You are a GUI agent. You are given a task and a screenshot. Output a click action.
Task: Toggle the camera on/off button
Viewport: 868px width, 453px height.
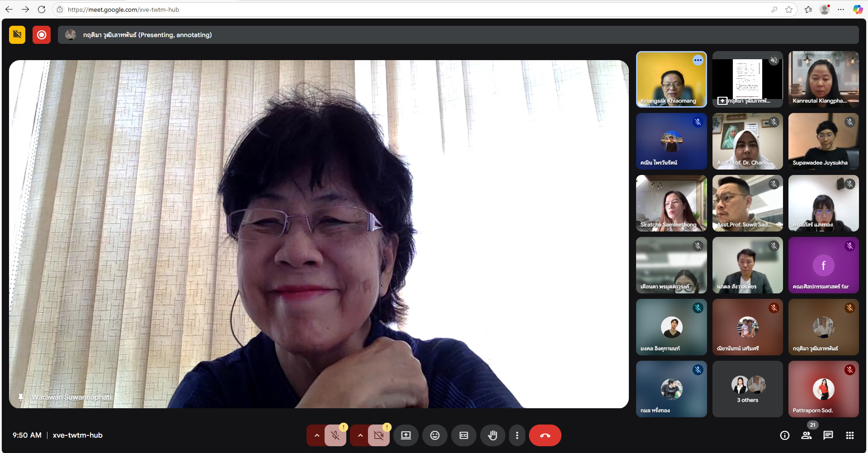(378, 435)
